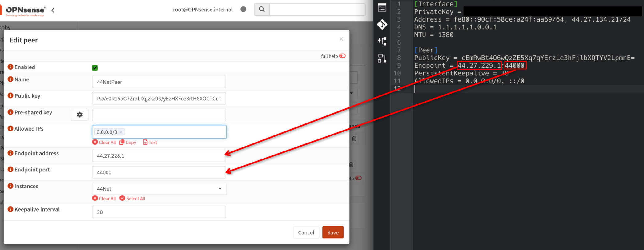Select All instances

click(x=132, y=198)
